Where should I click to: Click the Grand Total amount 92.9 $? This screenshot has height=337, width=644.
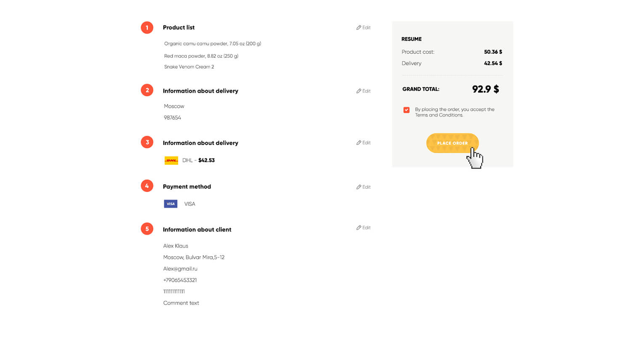485,89
